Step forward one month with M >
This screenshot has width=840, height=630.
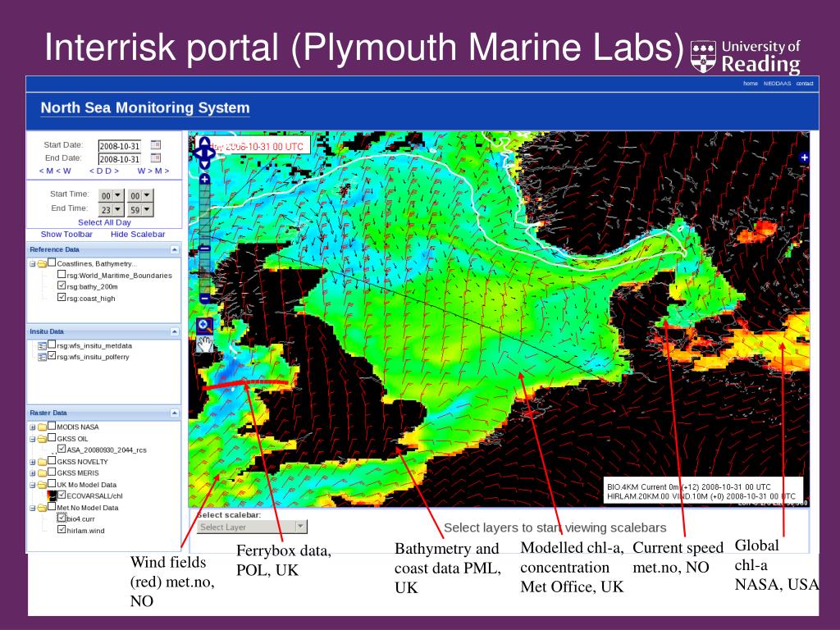[x=162, y=171]
